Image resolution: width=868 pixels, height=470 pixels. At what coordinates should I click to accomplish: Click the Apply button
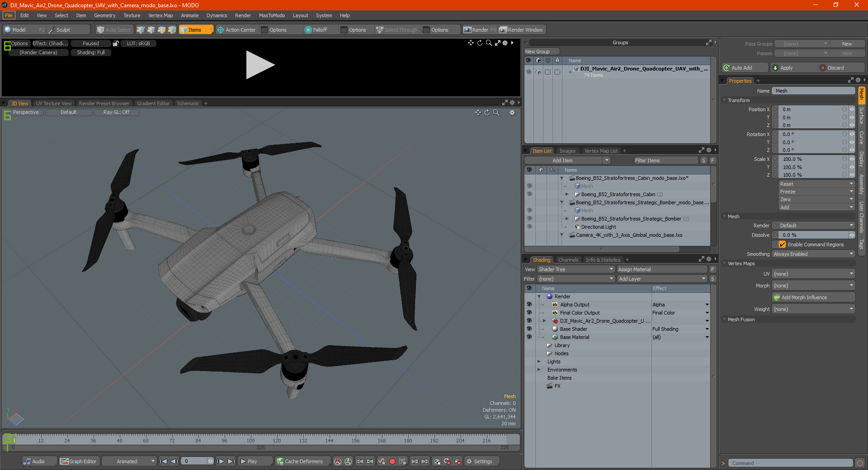pyautogui.click(x=794, y=68)
